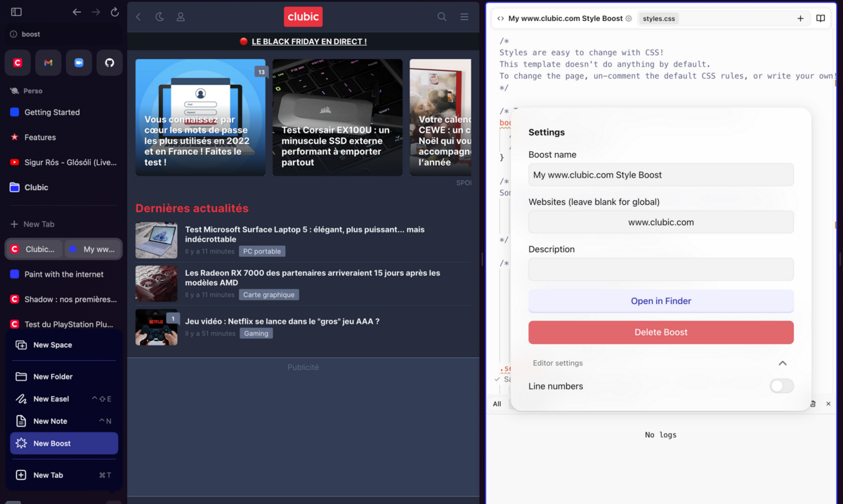
Task: Select the styles.css file tab
Action: (659, 19)
